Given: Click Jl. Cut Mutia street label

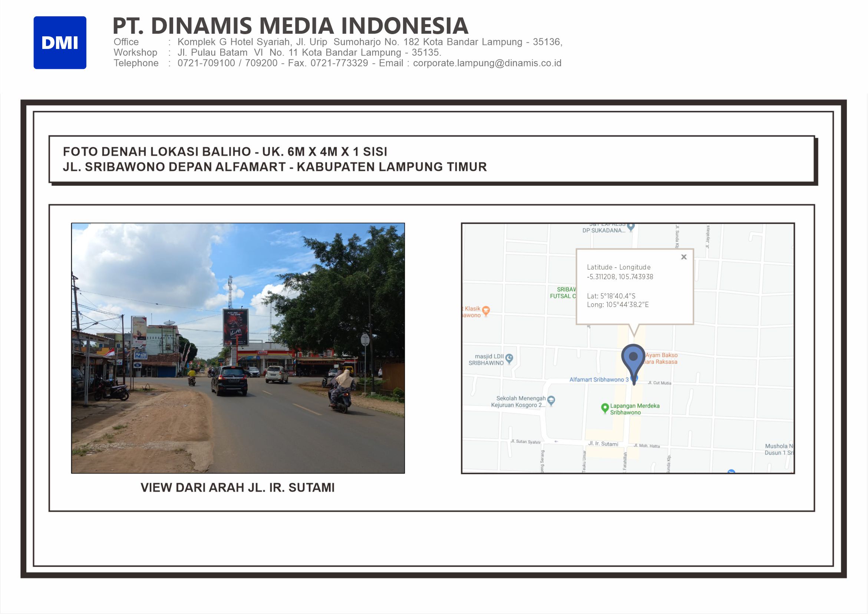Looking at the screenshot, I should [659, 383].
